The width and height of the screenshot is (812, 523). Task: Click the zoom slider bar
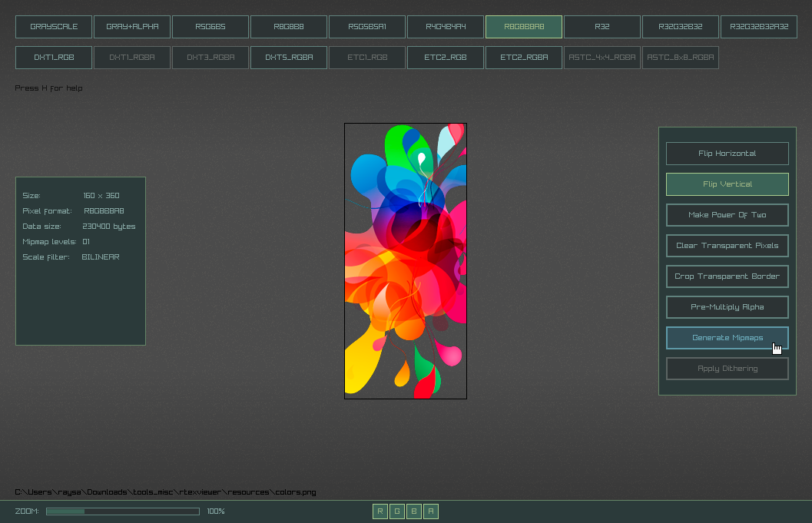click(x=123, y=511)
